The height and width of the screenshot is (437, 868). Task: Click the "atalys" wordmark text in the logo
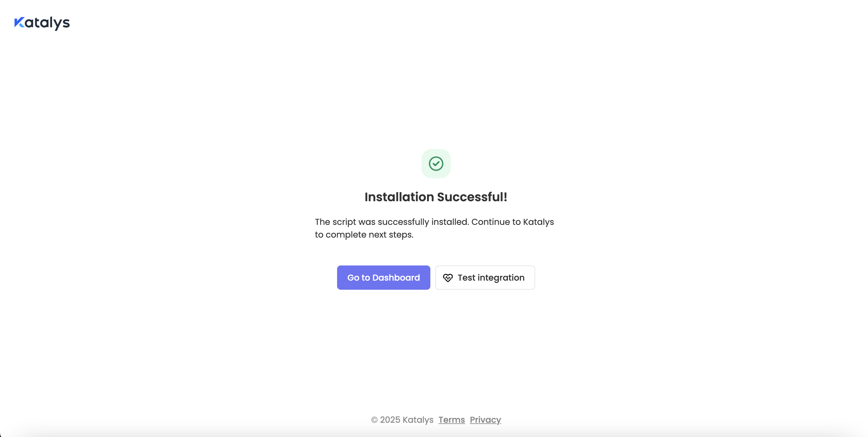47,23
